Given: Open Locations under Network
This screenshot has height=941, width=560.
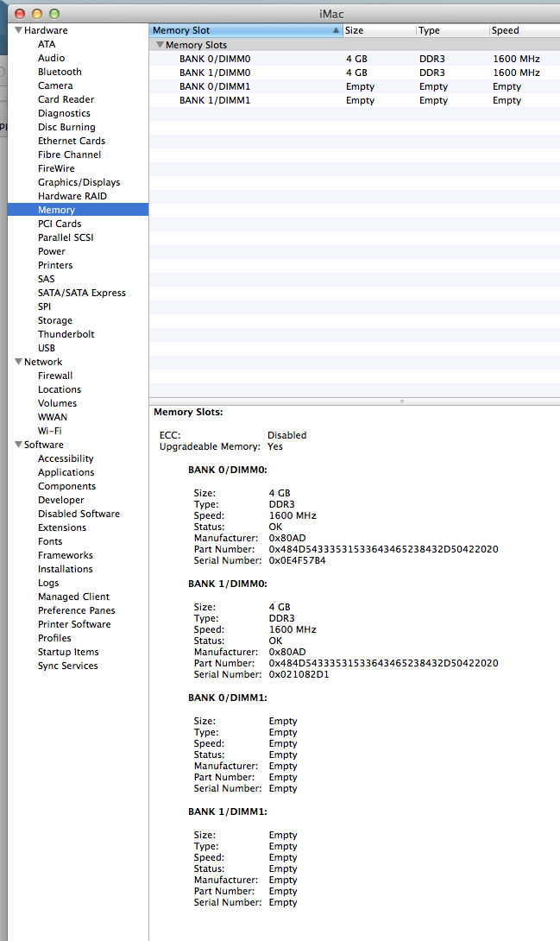Looking at the screenshot, I should click(x=60, y=388).
